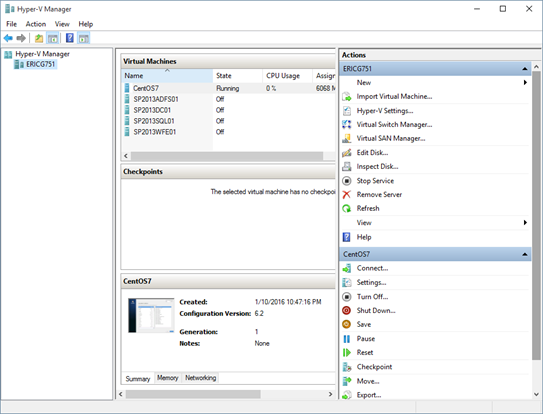This screenshot has height=414, width=543.
Task: Click the Forward arrow toolbar icon
Action: (21, 38)
